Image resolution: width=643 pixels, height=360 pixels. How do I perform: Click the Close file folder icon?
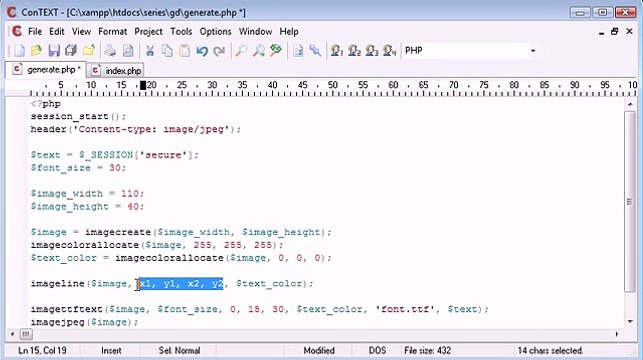pos(89,51)
